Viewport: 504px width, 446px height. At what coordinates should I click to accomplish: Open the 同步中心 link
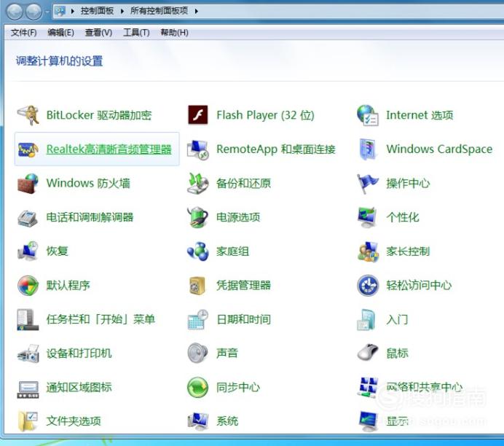(238, 387)
